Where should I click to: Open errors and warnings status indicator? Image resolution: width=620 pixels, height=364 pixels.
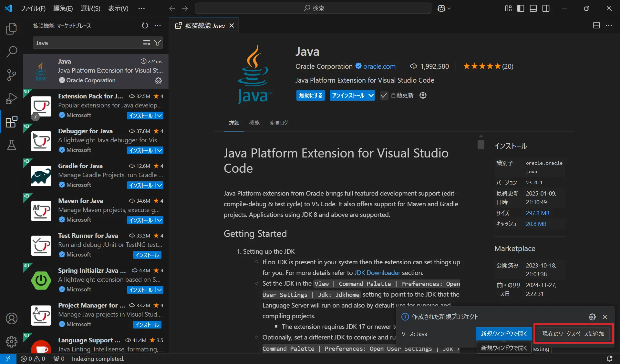33,359
